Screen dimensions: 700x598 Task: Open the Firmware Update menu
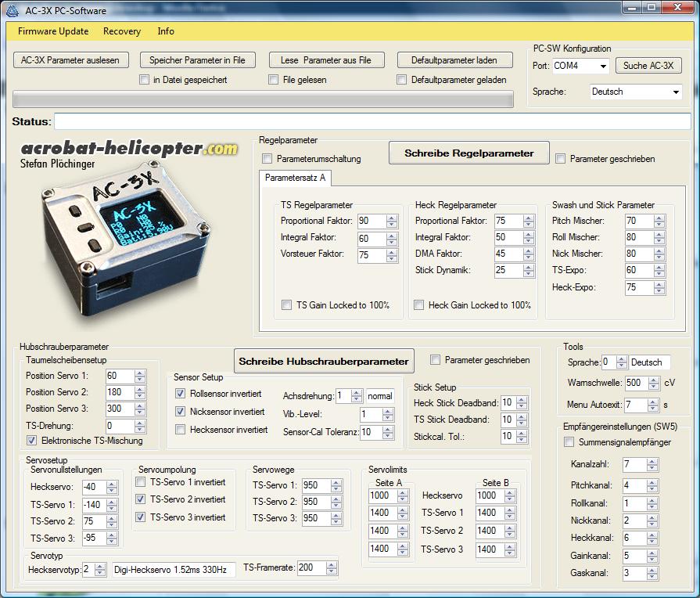click(x=53, y=31)
